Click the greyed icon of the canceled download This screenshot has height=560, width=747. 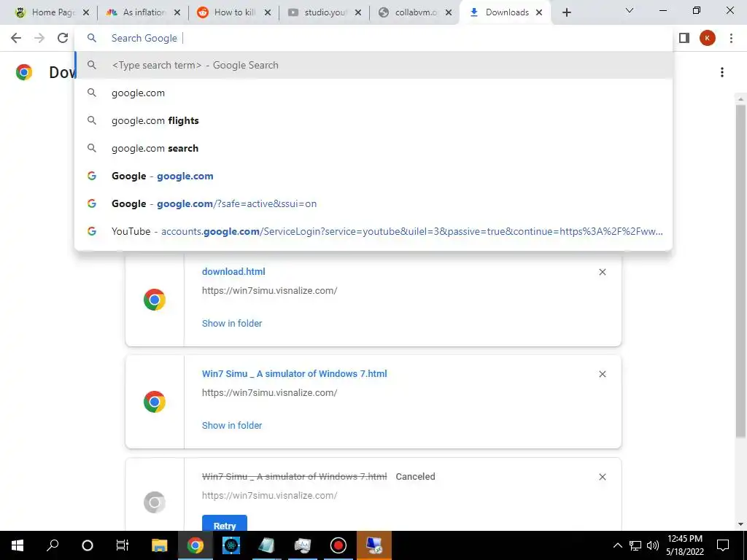click(155, 502)
